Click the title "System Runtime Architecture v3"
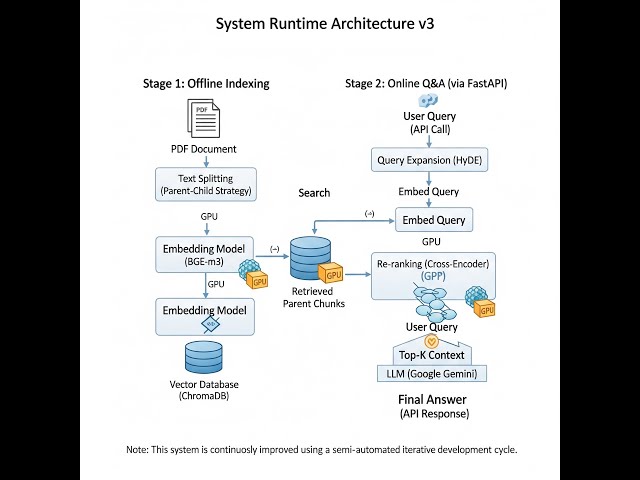 pyautogui.click(x=325, y=24)
